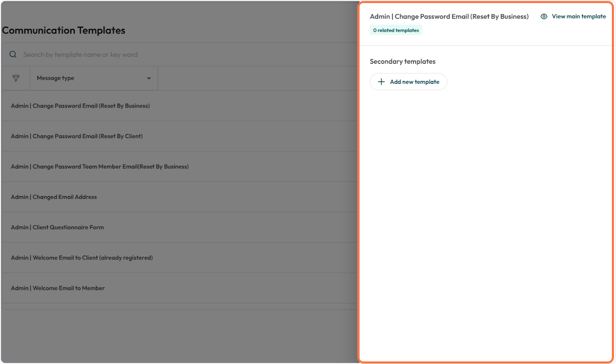
Task: Select Admin | Change Password Email (Reset By Client)
Action: point(76,136)
